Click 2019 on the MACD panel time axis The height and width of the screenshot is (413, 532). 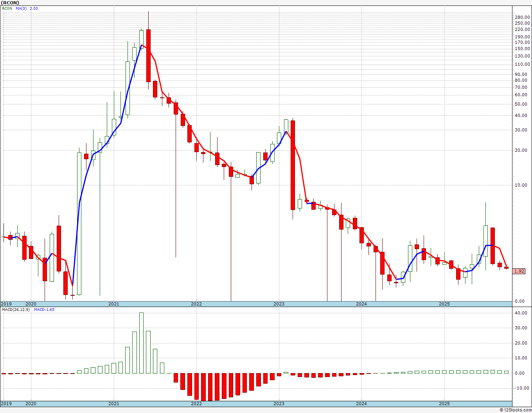(x=6, y=404)
